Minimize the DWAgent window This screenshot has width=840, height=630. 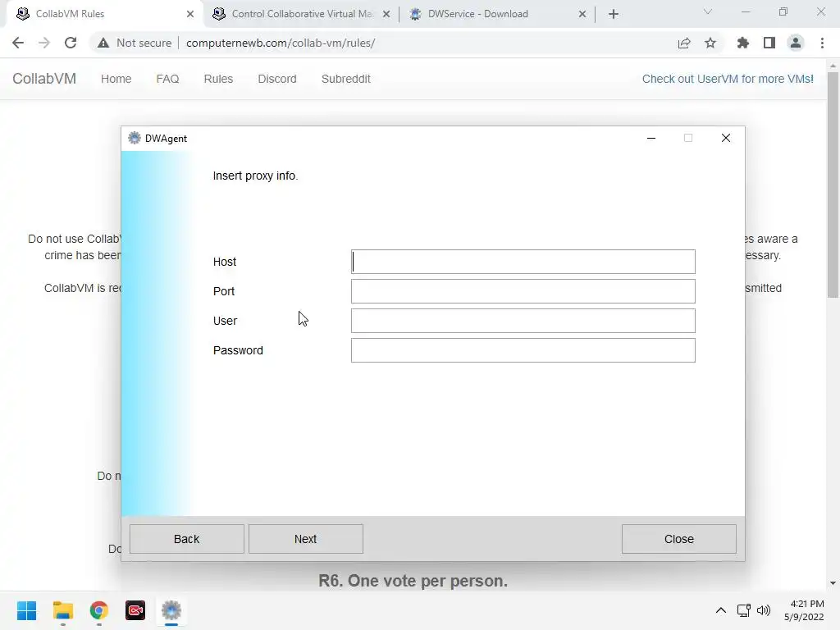click(651, 138)
